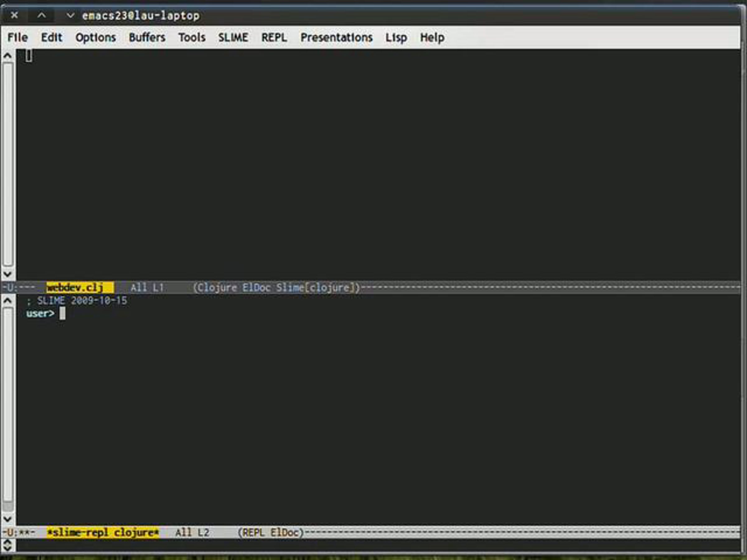Open the Presentations menu
Viewport: 747px width, 560px height.
coord(336,37)
